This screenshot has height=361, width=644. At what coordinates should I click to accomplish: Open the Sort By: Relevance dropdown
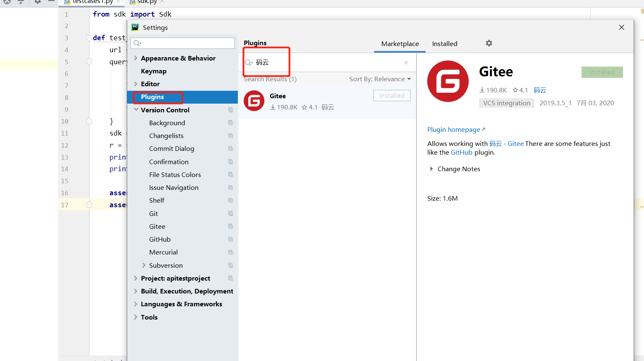click(x=380, y=79)
